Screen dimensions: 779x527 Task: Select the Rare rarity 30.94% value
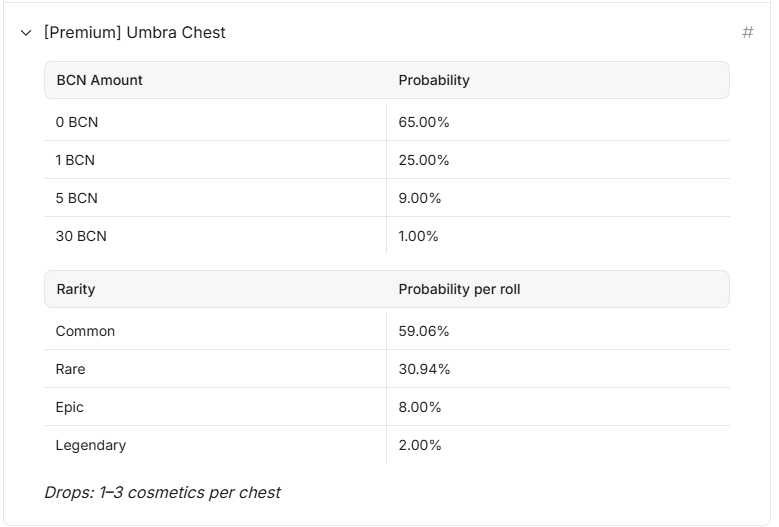pyautogui.click(x=424, y=369)
